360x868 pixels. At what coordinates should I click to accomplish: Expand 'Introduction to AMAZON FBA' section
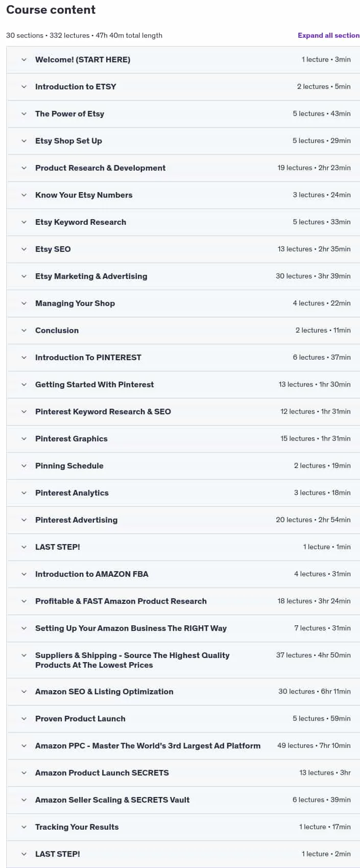[91, 574]
